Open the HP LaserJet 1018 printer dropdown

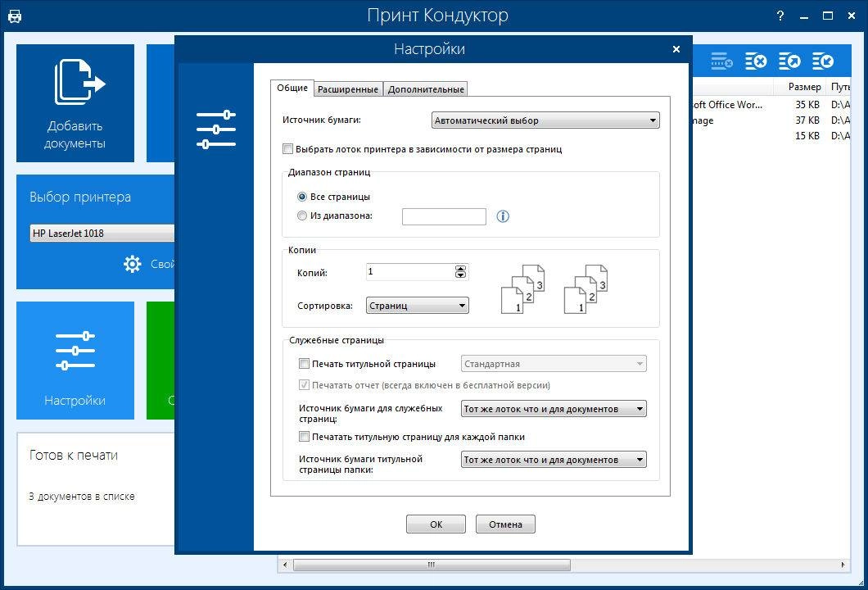click(x=102, y=234)
